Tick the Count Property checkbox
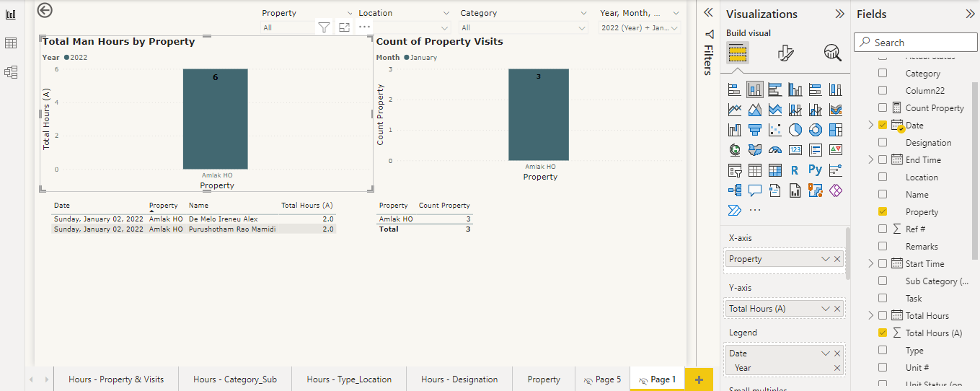The image size is (980, 391). 883,107
